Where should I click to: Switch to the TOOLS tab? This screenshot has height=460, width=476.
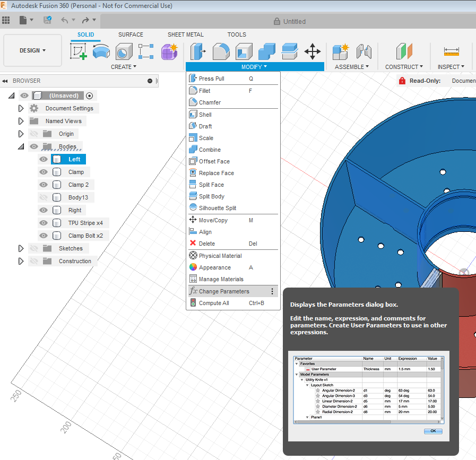(237, 34)
